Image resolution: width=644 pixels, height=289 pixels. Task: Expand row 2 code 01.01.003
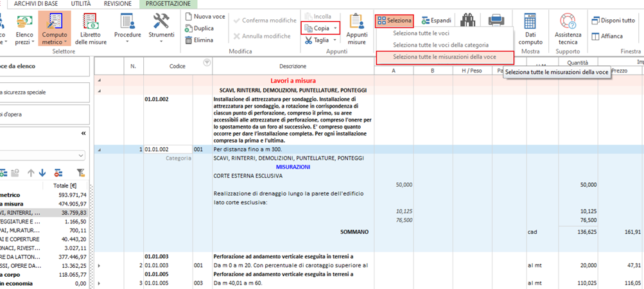(99, 266)
